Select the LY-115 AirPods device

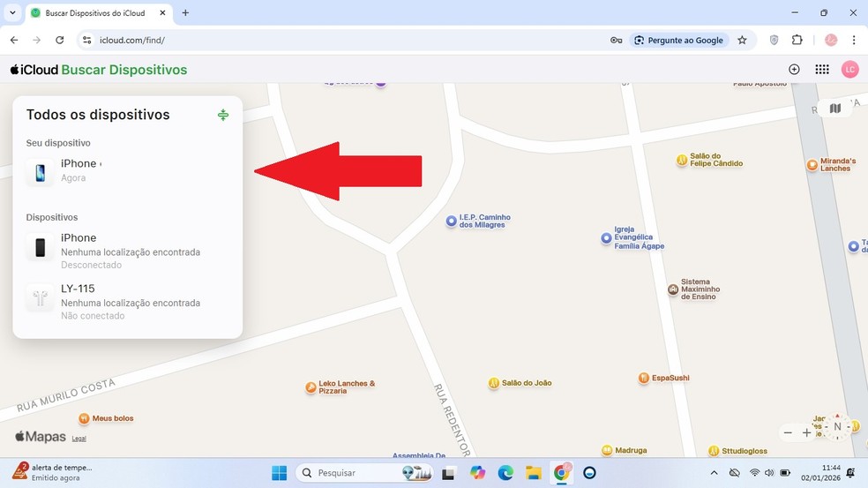[127, 301]
